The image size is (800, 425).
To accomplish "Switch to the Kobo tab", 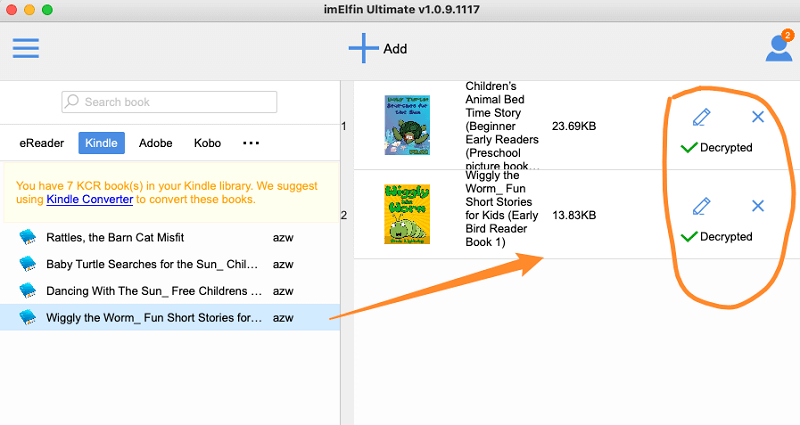I will coord(207,143).
